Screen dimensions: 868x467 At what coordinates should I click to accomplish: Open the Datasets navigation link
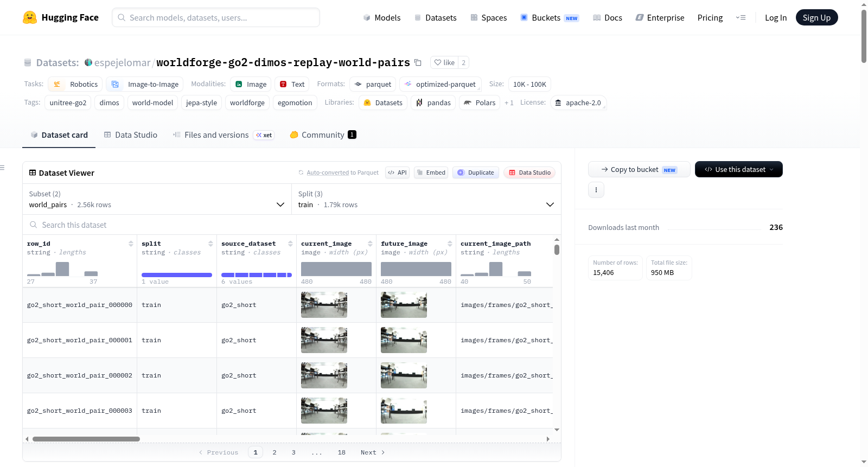436,17
